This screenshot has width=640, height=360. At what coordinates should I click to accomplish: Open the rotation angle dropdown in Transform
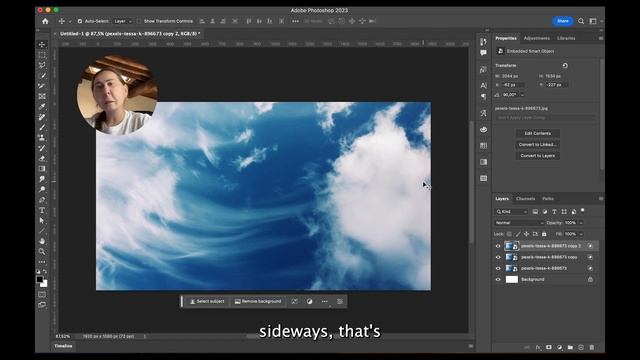click(522, 95)
